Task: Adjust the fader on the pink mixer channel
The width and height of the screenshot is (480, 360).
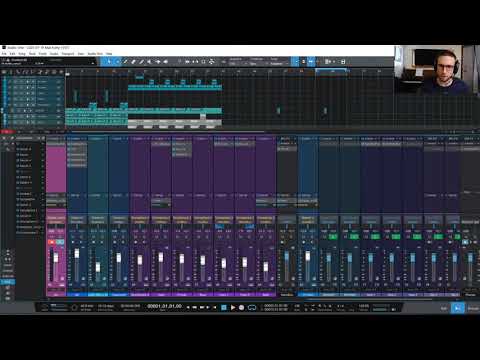Action: pos(56,257)
